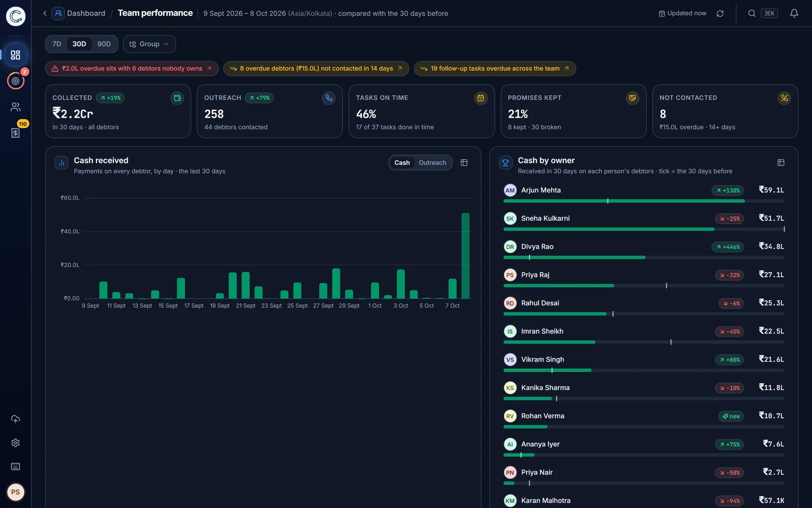Click the phone icon on Outreach card
The image size is (812, 508).
[329, 98]
